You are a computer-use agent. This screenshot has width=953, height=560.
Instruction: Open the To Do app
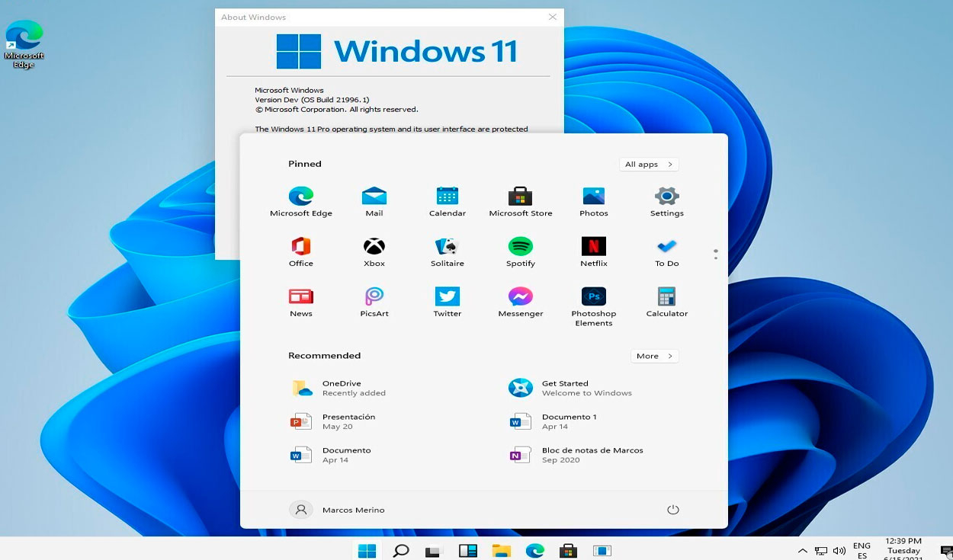click(667, 252)
